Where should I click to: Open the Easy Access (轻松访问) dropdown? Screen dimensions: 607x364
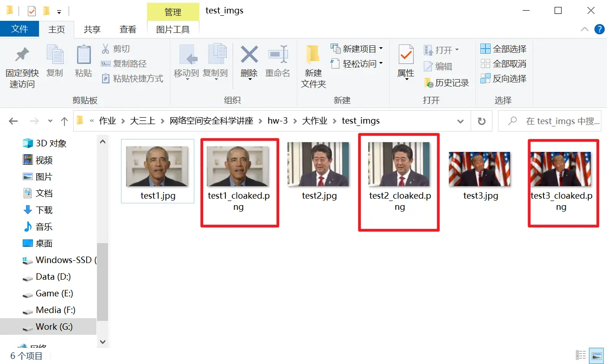click(381, 63)
